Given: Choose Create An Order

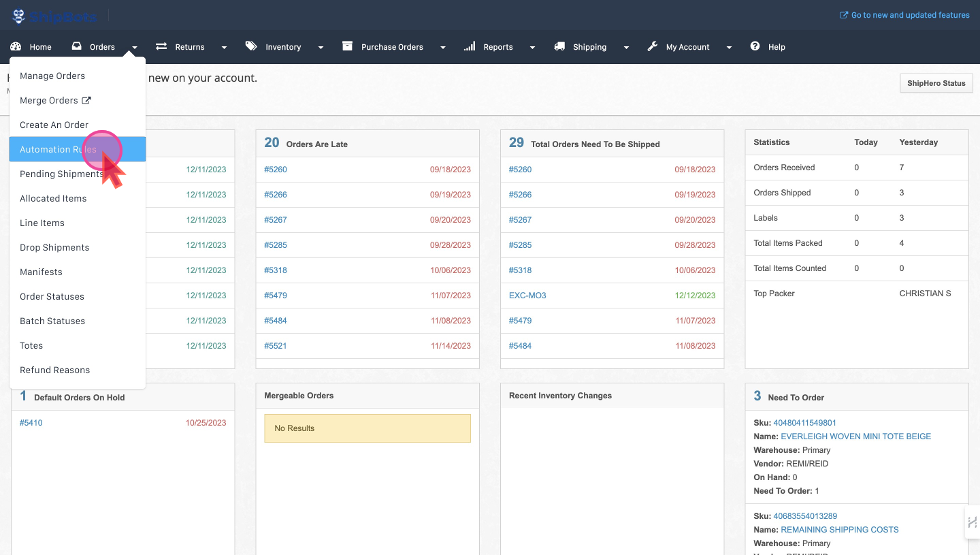Looking at the screenshot, I should (x=78, y=125).
